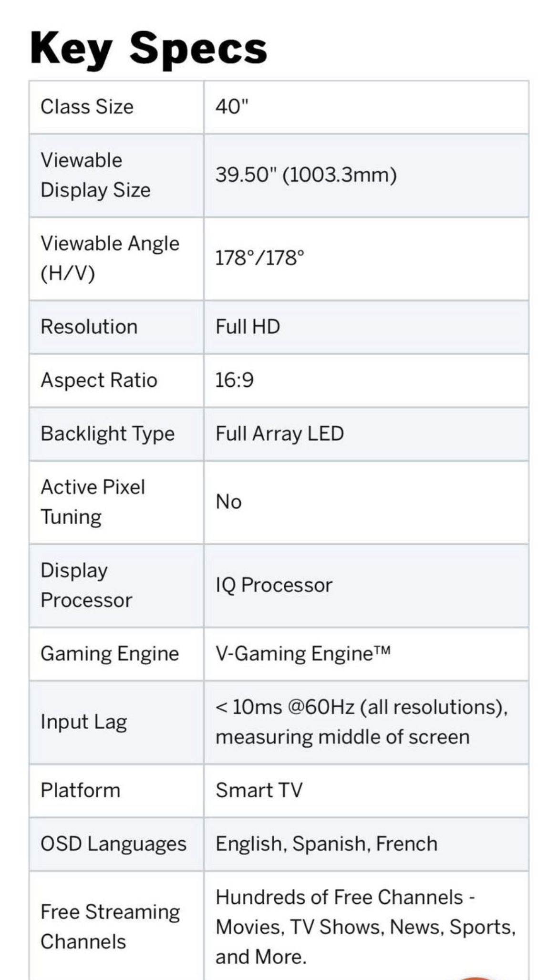Select the Full HD resolution value

(x=248, y=327)
